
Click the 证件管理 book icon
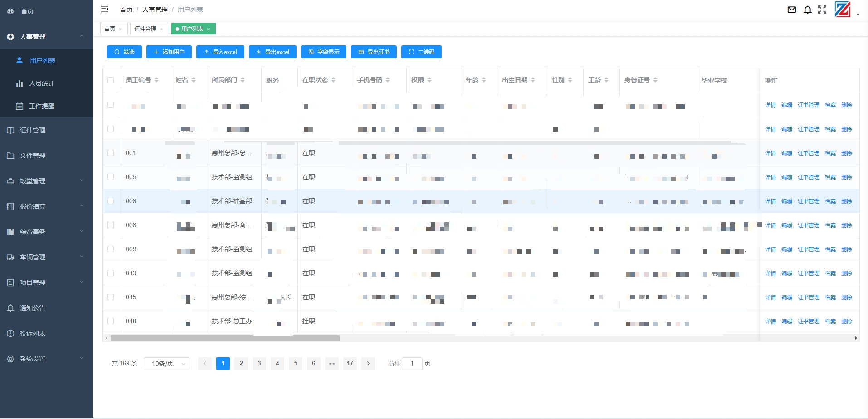pyautogui.click(x=10, y=130)
